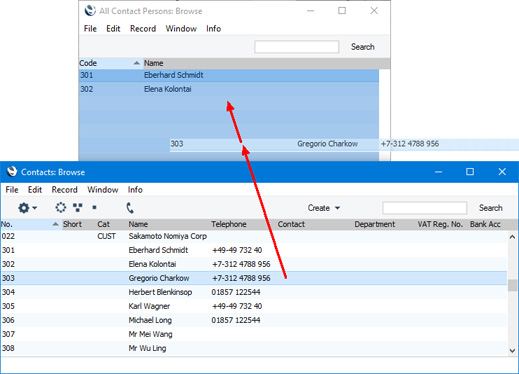Click phone number 01857 122544 for Herbert Blenkinsop
519x374 pixels.
coord(236,292)
